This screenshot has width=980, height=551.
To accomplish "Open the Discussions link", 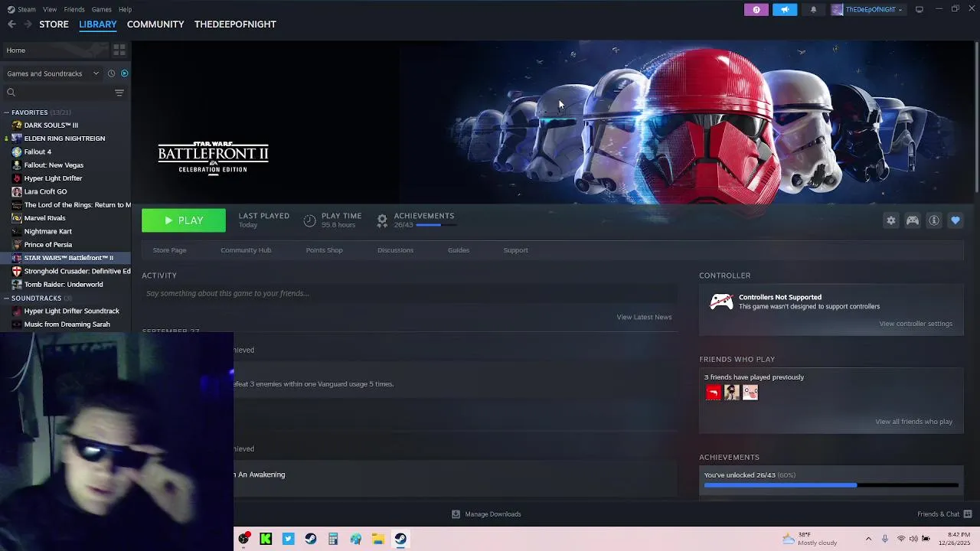I will pyautogui.click(x=395, y=250).
